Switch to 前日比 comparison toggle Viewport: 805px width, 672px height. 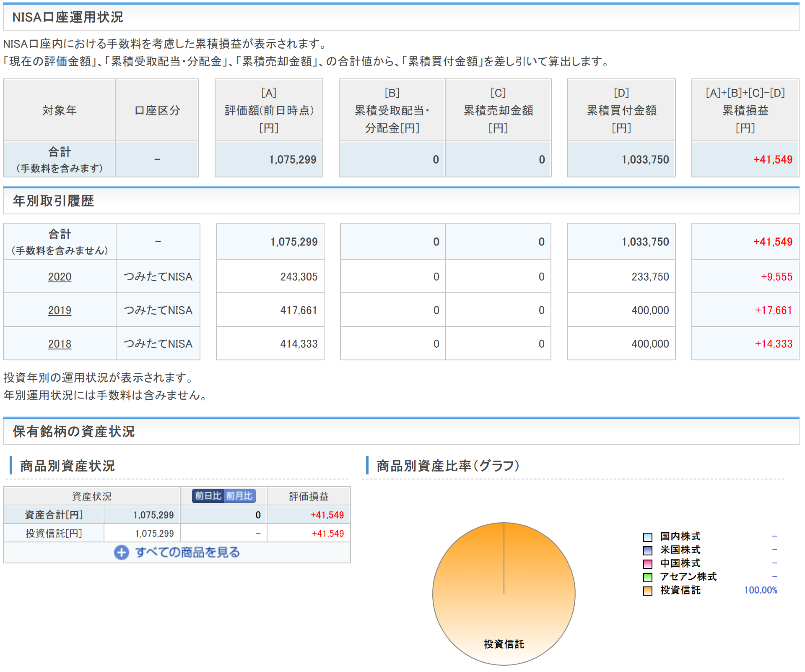coord(208,496)
